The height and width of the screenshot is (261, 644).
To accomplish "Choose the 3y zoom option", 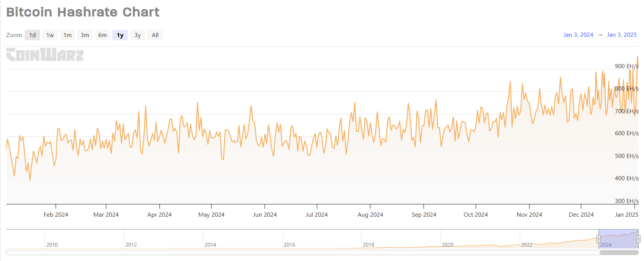I will point(137,35).
